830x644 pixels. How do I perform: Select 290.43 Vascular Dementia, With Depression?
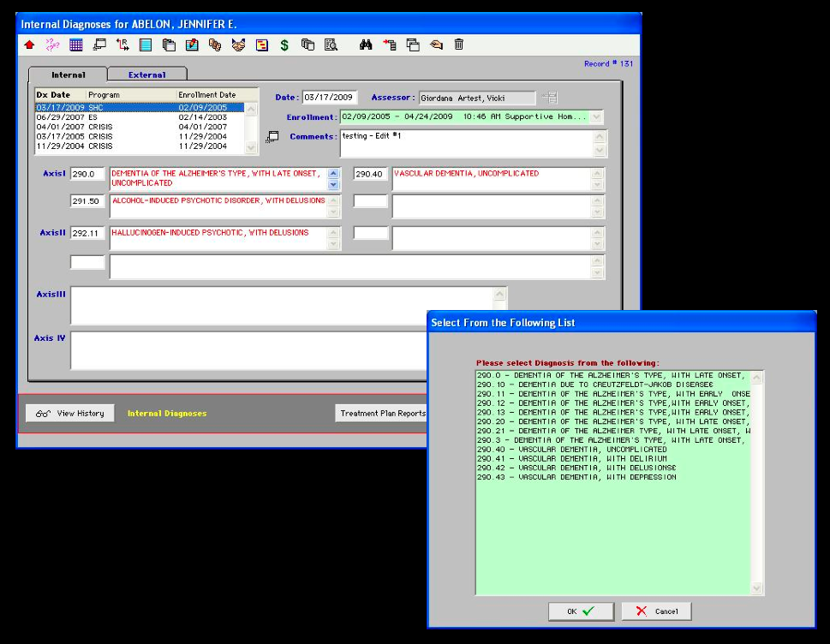613,477
